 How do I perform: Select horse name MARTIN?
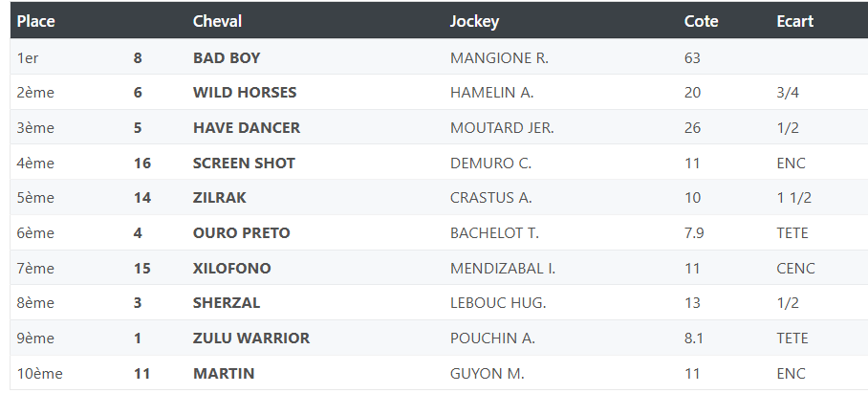click(x=224, y=374)
